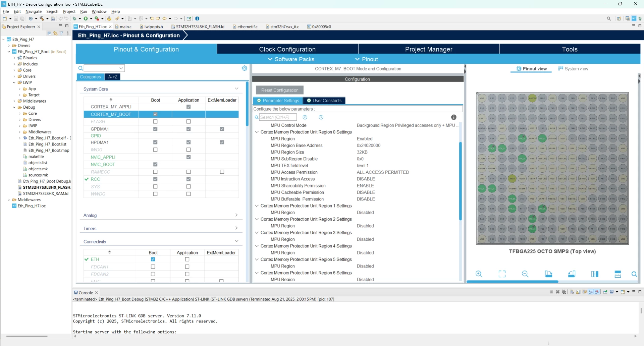Viewport: 644px width, 346px height.
Task: Click the Build hammer icon
Action: 42,19
